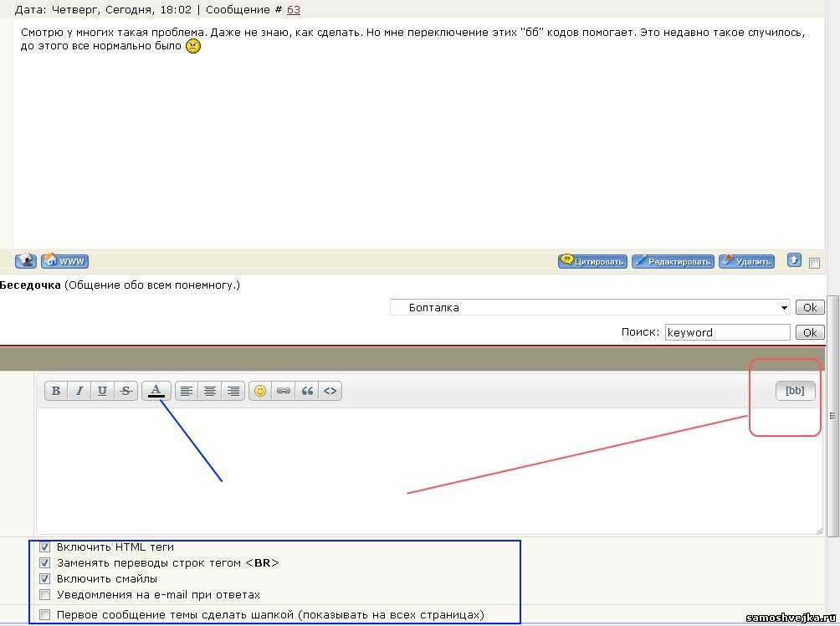Open the poster's profile icon
Screen dimensions: 840x626
[26, 261]
